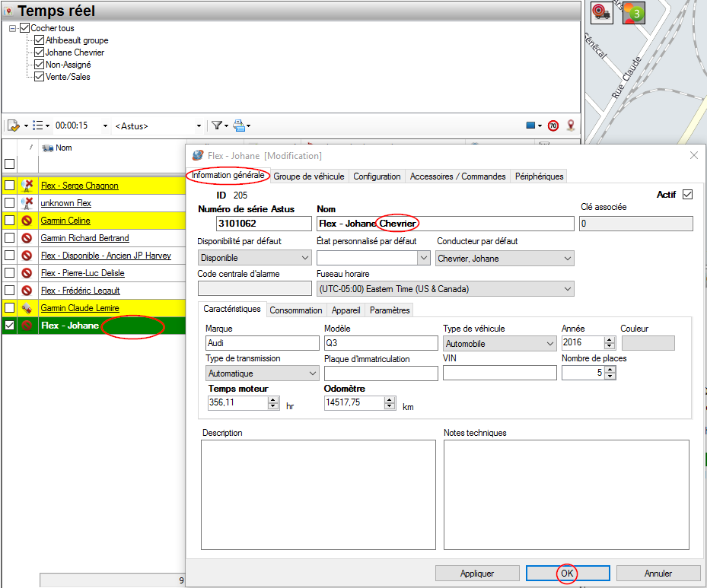
Task: Check the box for Flex - Serge Chagnon
Action: pos(9,186)
